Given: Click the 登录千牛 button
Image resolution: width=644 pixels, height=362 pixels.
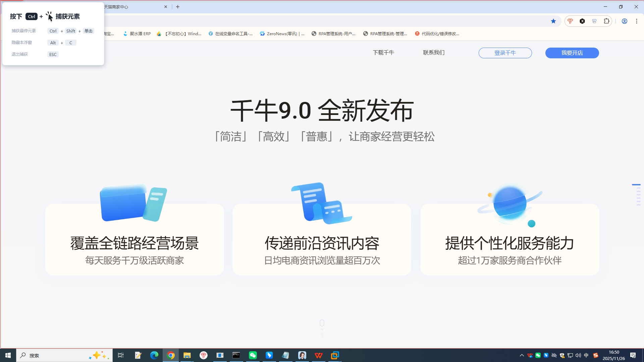Looking at the screenshot, I should (x=505, y=53).
